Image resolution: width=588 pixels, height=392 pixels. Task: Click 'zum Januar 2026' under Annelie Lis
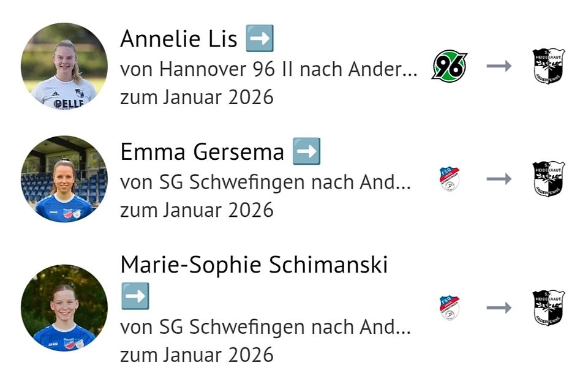tap(197, 97)
